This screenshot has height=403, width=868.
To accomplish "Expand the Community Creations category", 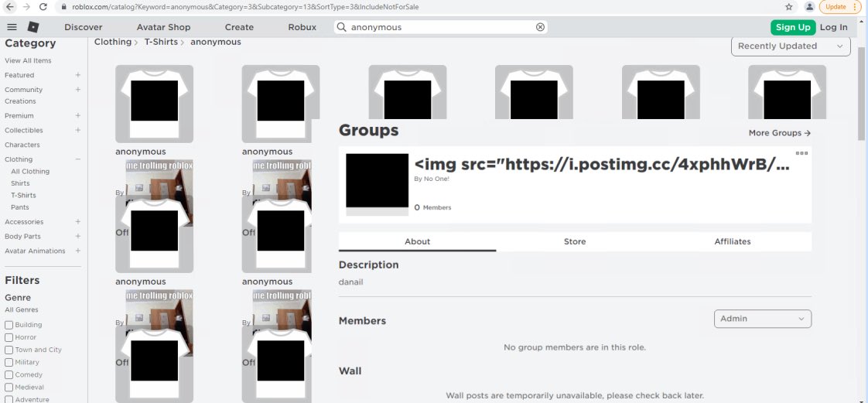I will point(77,89).
